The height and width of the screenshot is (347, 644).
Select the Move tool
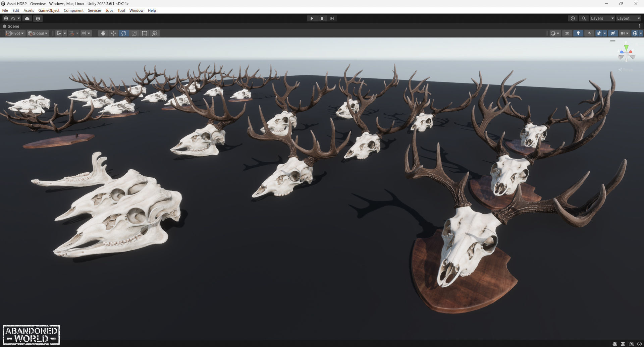[113, 33]
